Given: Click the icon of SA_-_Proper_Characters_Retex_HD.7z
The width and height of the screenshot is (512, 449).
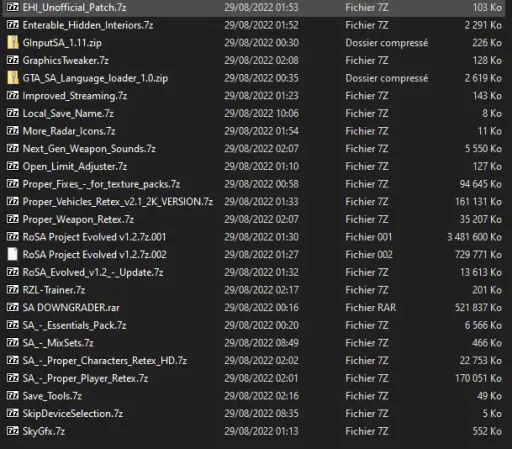Looking at the screenshot, I should pyautogui.click(x=13, y=360).
